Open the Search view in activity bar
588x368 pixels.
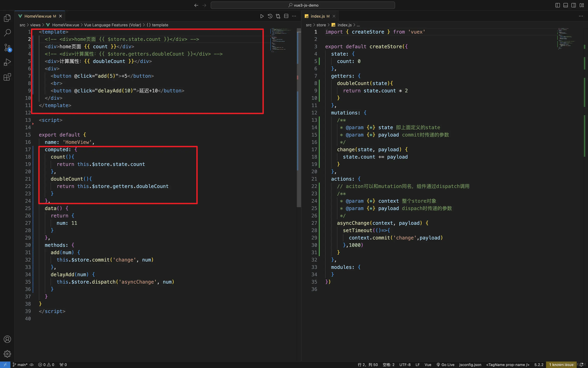(x=7, y=33)
